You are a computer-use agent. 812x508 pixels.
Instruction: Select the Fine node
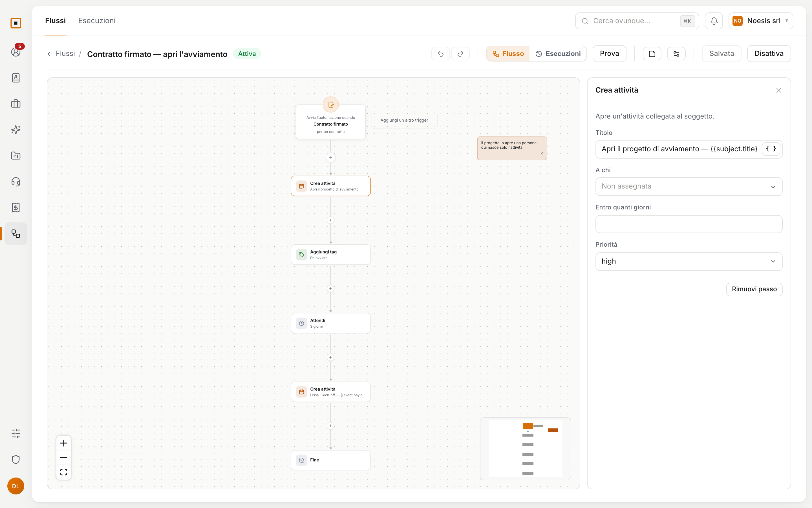tap(330, 460)
